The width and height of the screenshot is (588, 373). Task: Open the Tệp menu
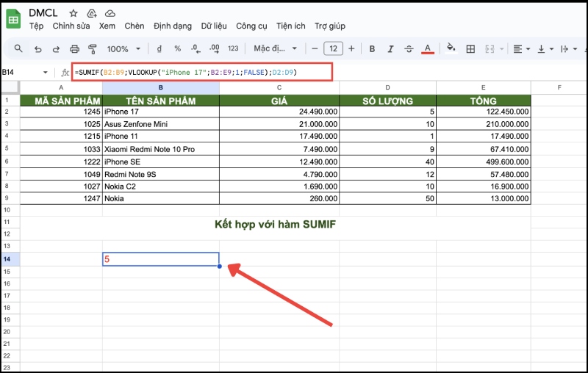(37, 26)
